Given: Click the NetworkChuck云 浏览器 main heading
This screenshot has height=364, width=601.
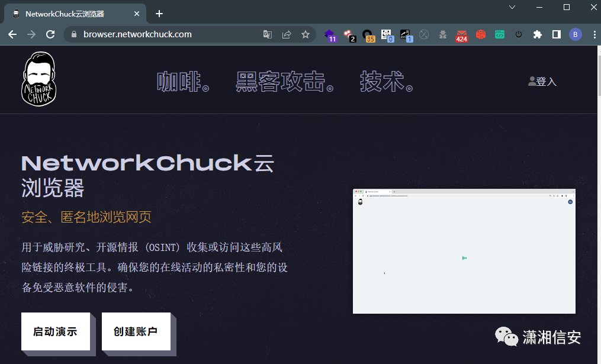Looking at the screenshot, I should [147, 175].
